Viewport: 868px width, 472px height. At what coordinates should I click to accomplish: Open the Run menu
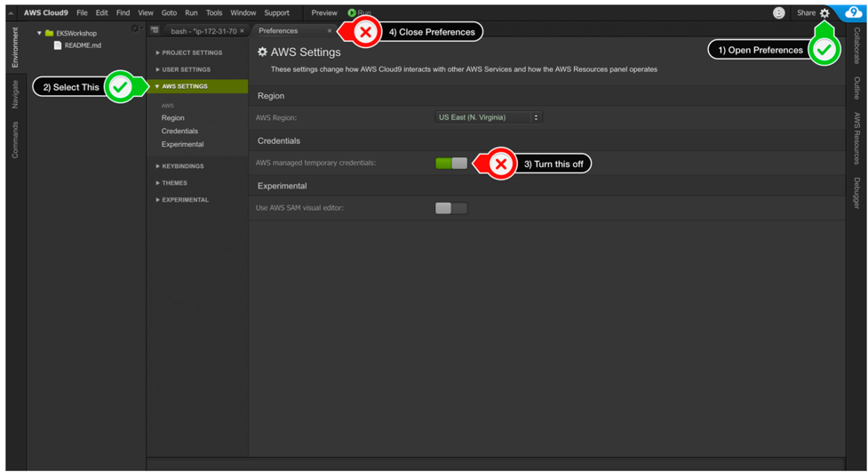(191, 12)
